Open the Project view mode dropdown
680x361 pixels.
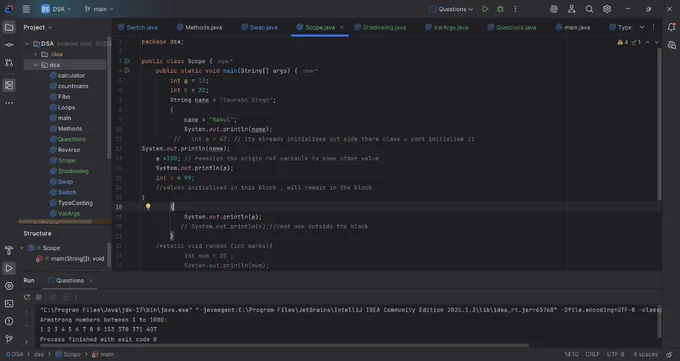click(38, 27)
